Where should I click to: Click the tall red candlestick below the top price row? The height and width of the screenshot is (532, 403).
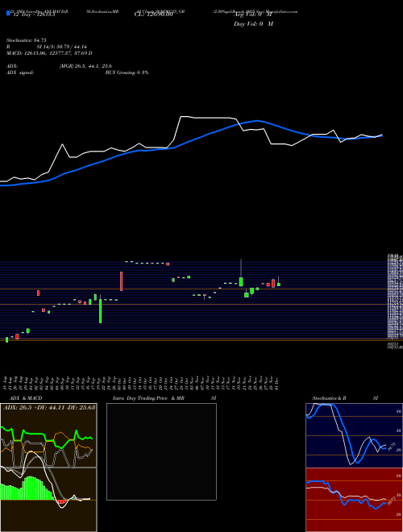tap(121, 281)
